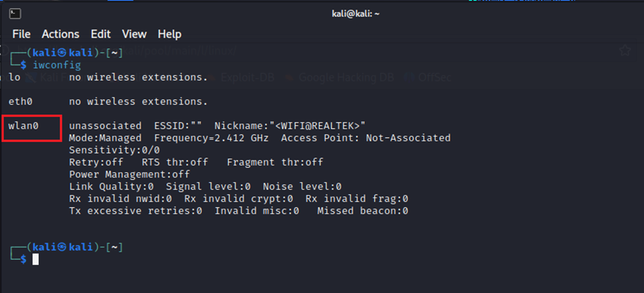The image size is (644, 293).
Task: Click the Power Management:off line
Action: click(129, 174)
